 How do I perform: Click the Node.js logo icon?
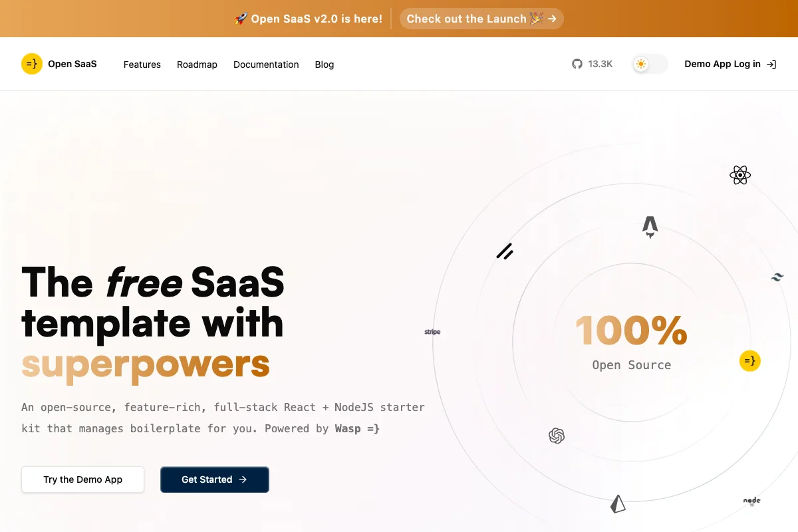point(751,501)
